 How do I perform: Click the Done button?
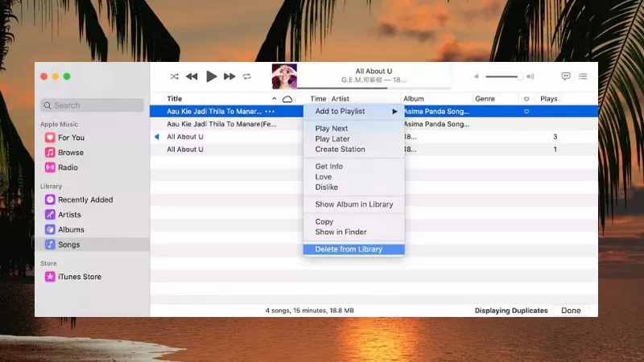[571, 311]
